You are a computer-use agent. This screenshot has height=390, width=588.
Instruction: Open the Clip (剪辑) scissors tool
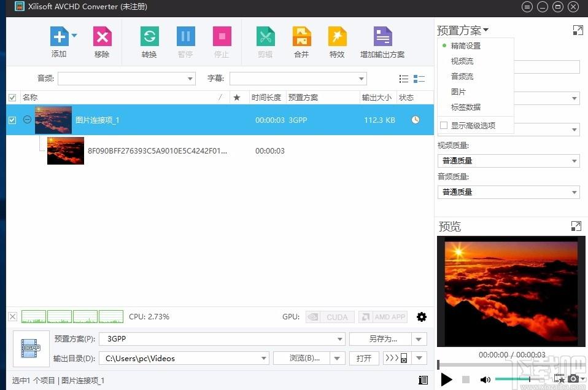(266, 36)
